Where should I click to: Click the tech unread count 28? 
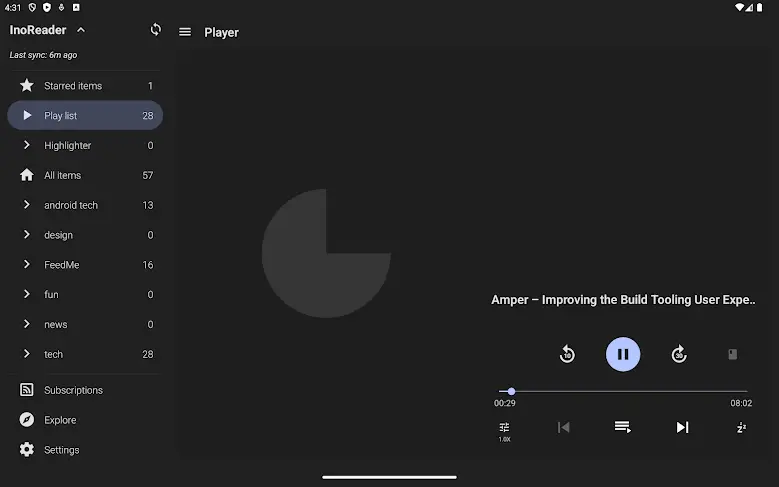(x=148, y=354)
